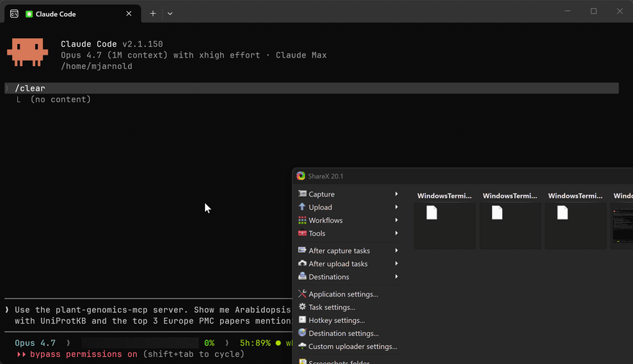Expand the After capture tasks submenu arrow
Image resolution: width=633 pixels, height=364 pixels.
point(396,250)
